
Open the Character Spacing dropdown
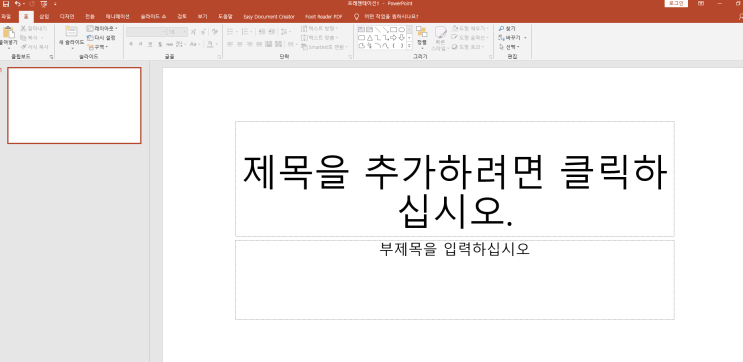181,44
